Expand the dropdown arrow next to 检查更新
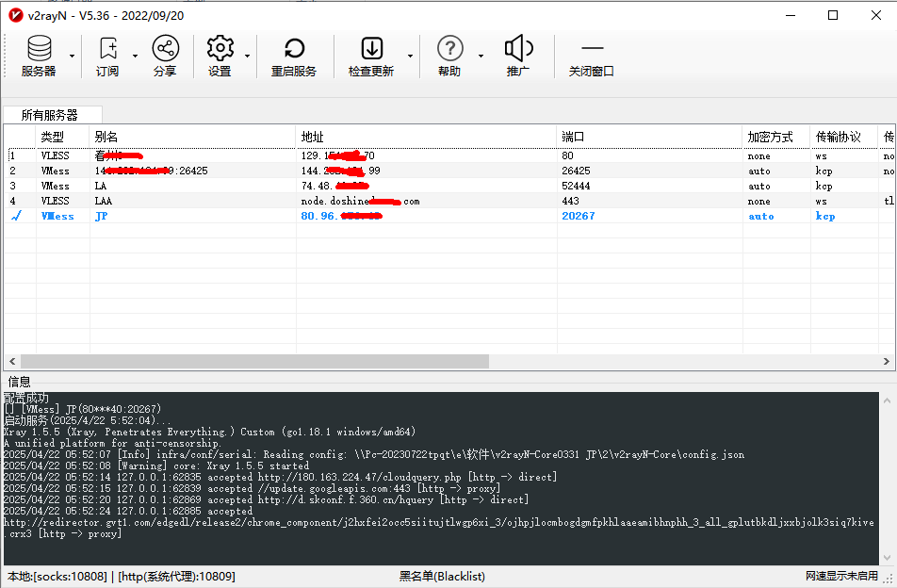The height and width of the screenshot is (588, 897). 410,56
